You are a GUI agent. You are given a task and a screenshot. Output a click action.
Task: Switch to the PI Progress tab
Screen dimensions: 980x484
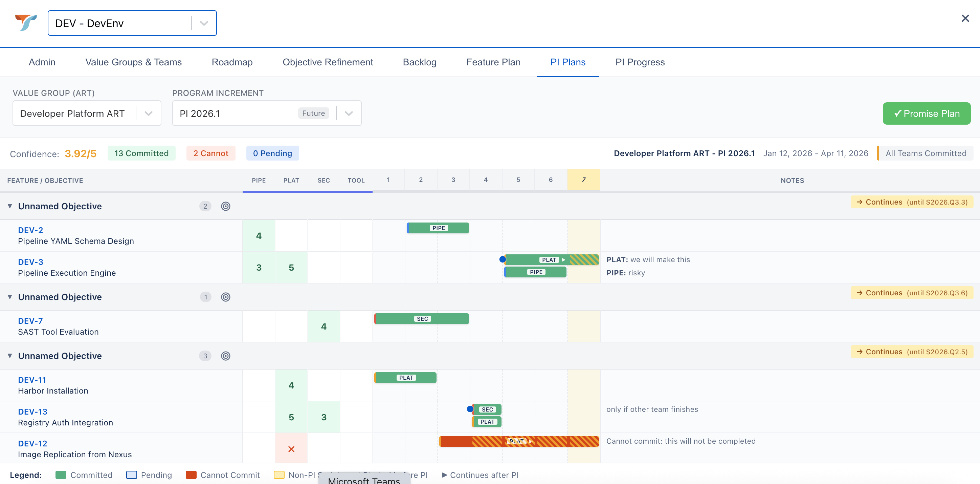click(x=640, y=62)
